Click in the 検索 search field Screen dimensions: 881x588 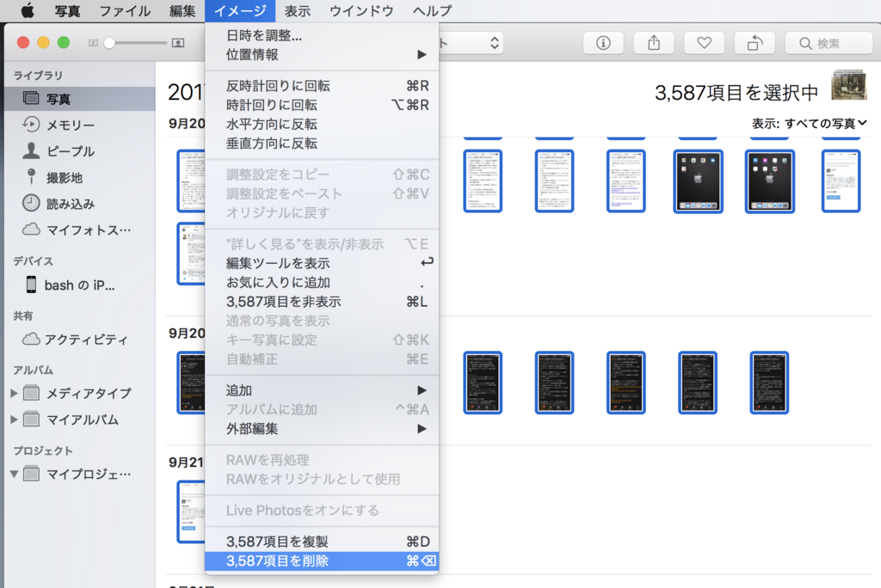829,43
